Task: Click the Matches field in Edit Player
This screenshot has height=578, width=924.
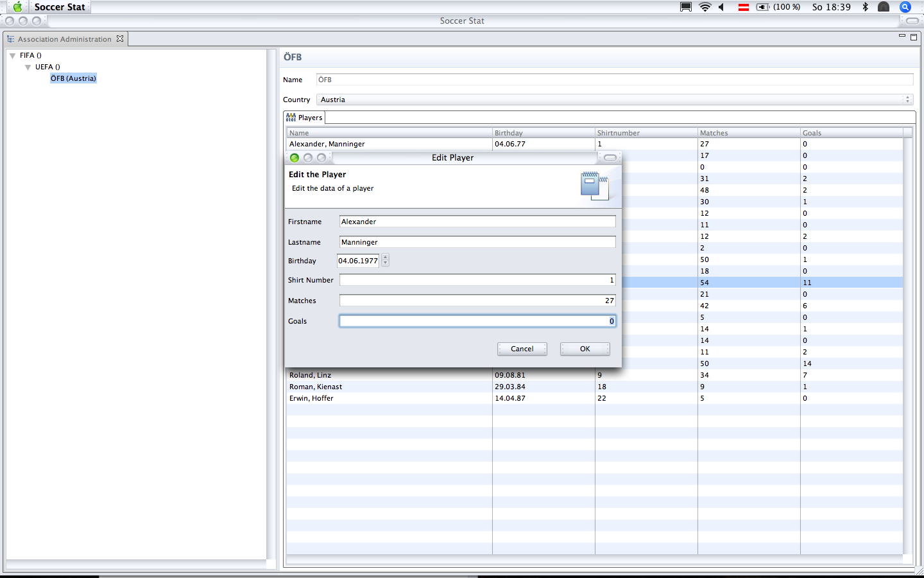Action: pos(477,301)
